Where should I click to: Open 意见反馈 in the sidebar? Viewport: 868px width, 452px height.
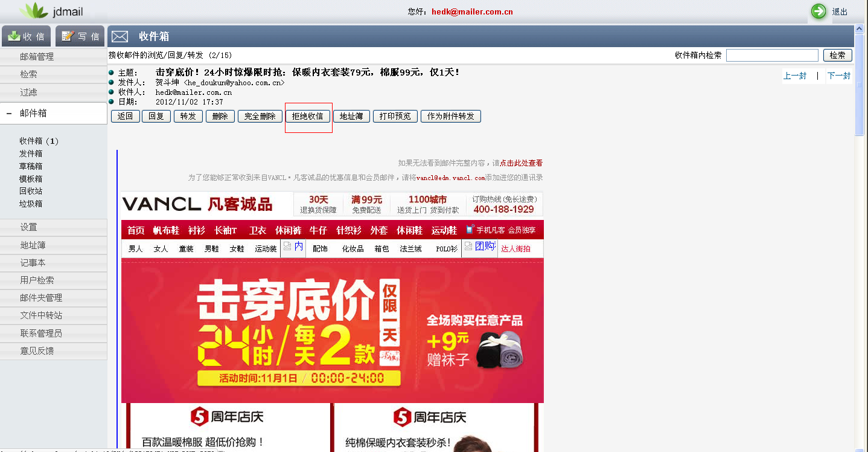coord(37,350)
